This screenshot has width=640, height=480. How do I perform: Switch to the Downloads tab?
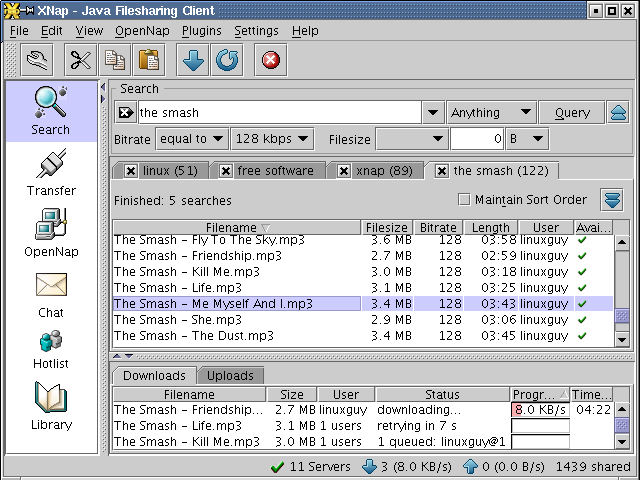(154, 376)
